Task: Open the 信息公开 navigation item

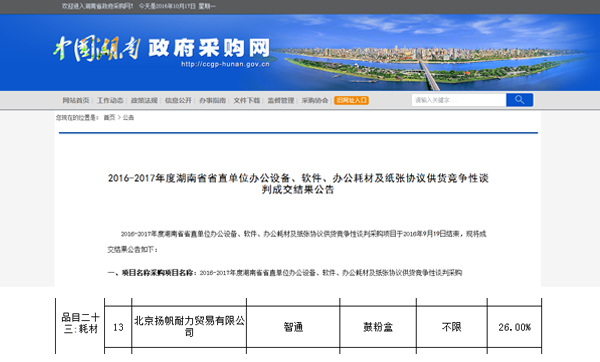Action: 178,100
